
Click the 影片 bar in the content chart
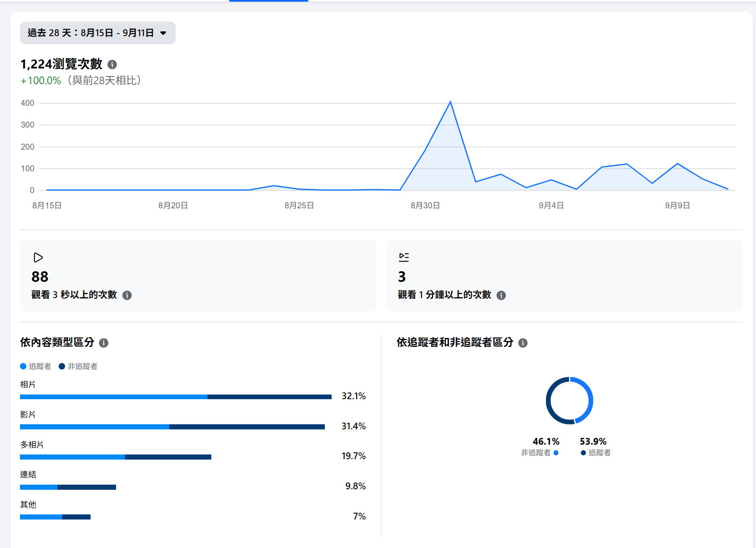(x=172, y=427)
